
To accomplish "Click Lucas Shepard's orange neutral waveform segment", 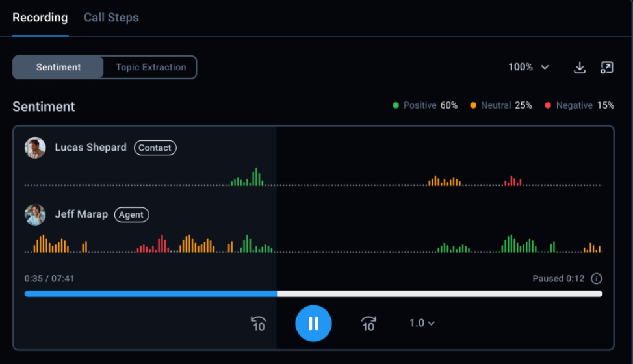I will coord(445,181).
